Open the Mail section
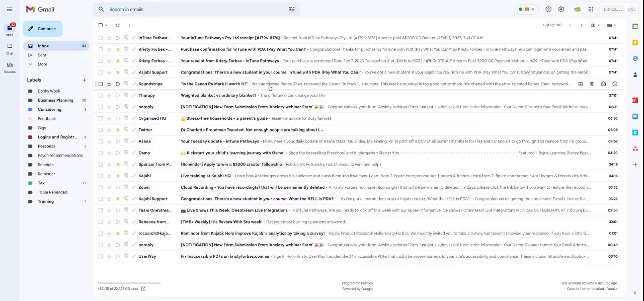 (x=10, y=30)
